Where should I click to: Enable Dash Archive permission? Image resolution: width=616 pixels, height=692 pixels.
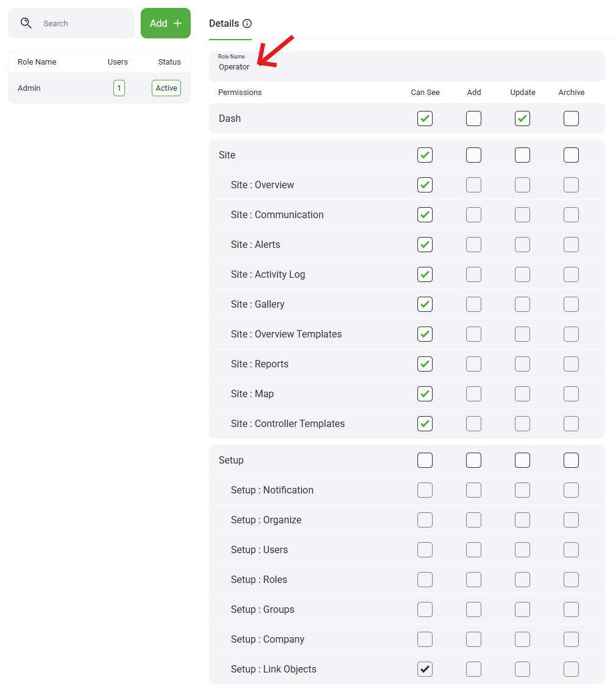click(x=571, y=119)
